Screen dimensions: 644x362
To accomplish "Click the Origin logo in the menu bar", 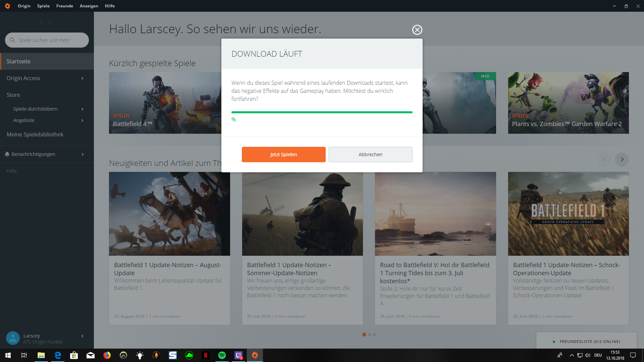I will [7, 6].
